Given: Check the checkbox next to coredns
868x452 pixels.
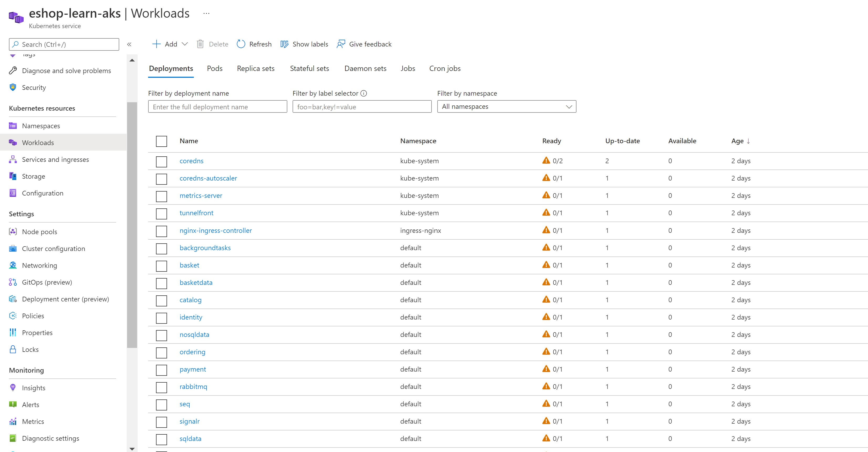Looking at the screenshot, I should (x=161, y=161).
